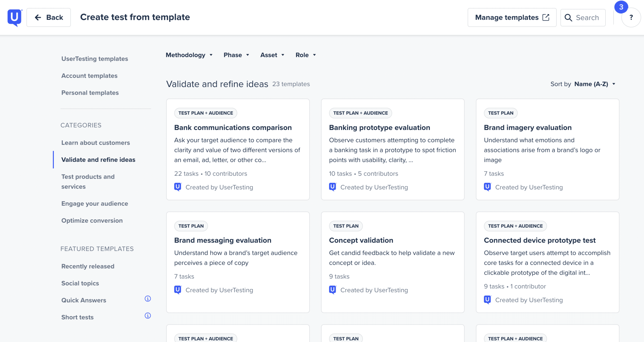Click the 'Create test from template' heading
Viewport: 644px width, 342px height.
coord(135,17)
